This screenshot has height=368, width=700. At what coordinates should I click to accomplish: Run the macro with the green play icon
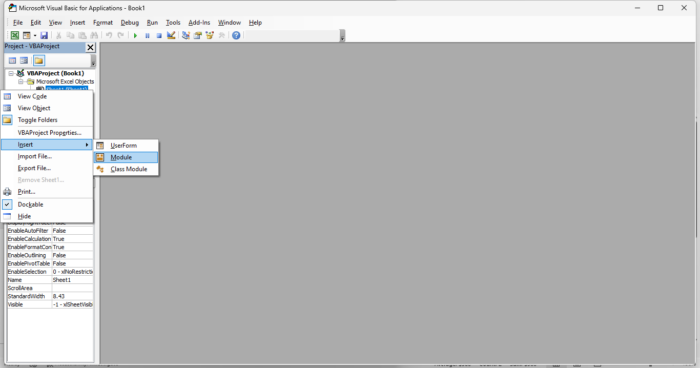135,35
